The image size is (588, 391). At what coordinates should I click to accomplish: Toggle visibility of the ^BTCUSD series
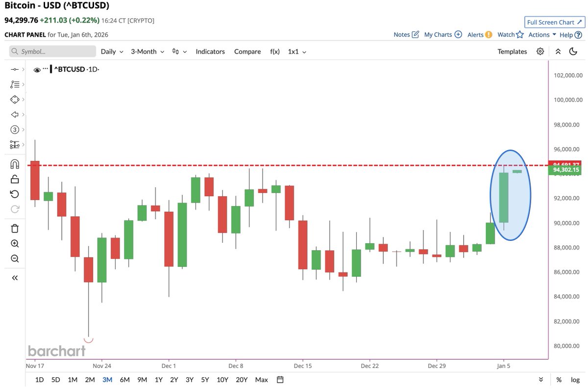tap(37, 69)
